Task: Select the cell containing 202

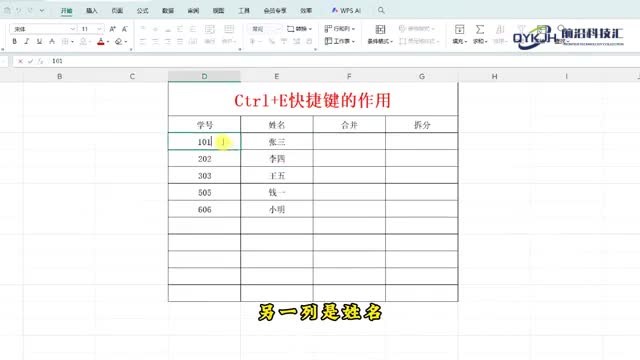Action: [204, 159]
